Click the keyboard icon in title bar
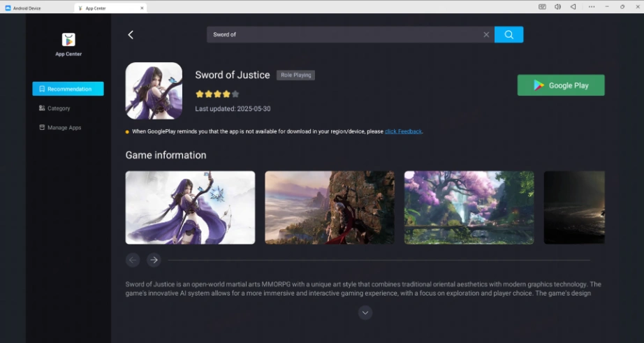 coord(542,6)
